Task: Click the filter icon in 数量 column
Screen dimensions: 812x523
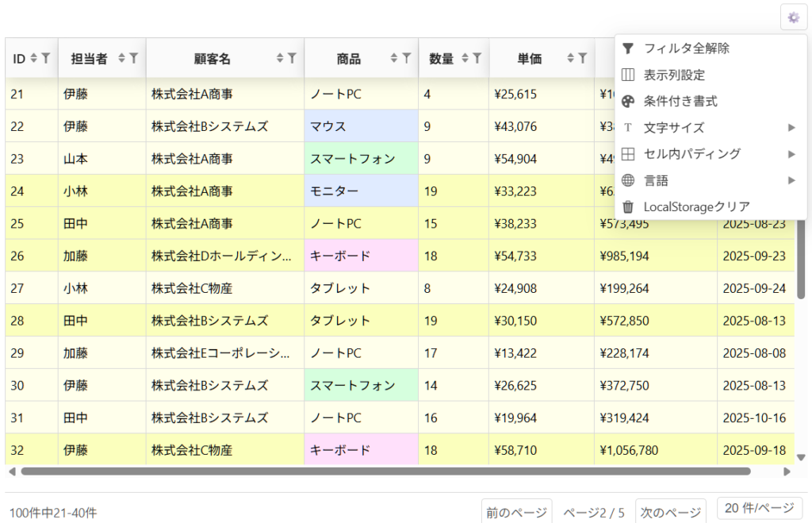Action: (477, 58)
